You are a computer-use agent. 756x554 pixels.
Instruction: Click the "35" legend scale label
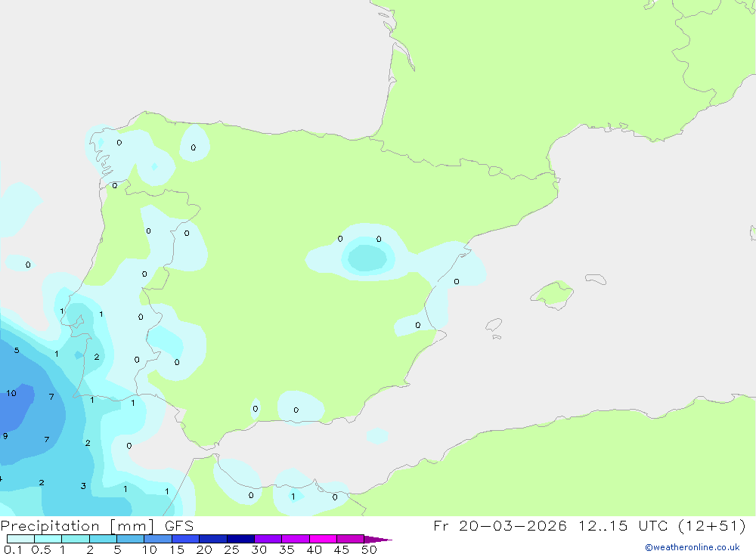point(287,549)
